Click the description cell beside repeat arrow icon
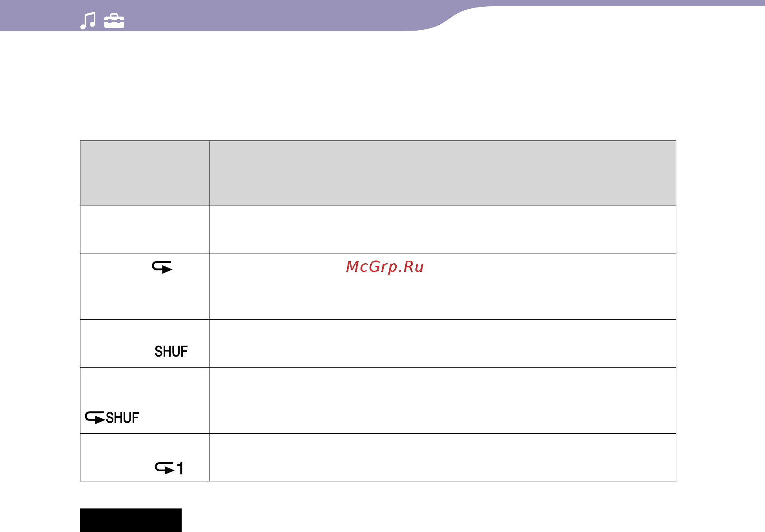765x532 pixels. click(443, 286)
